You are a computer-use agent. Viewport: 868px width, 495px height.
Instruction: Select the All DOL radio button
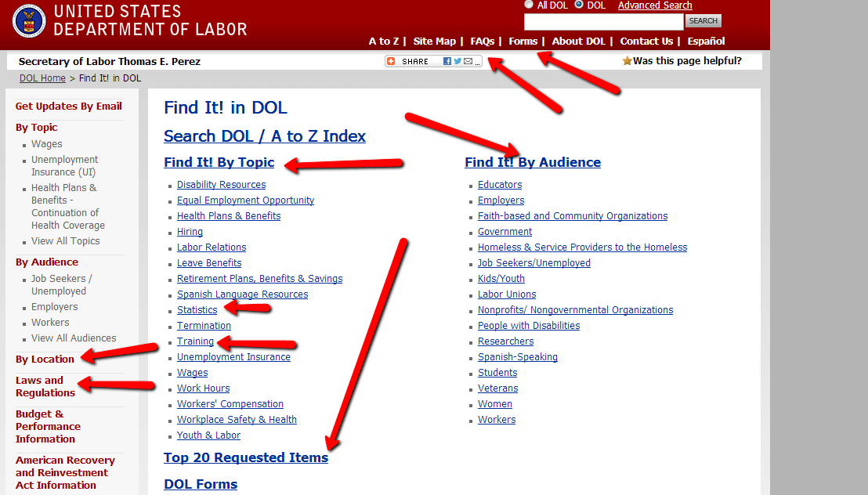pyautogui.click(x=529, y=5)
